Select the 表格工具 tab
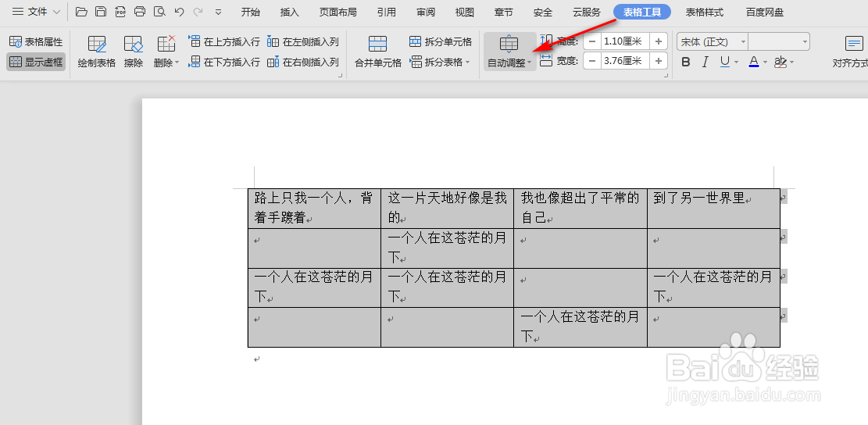 (x=642, y=12)
